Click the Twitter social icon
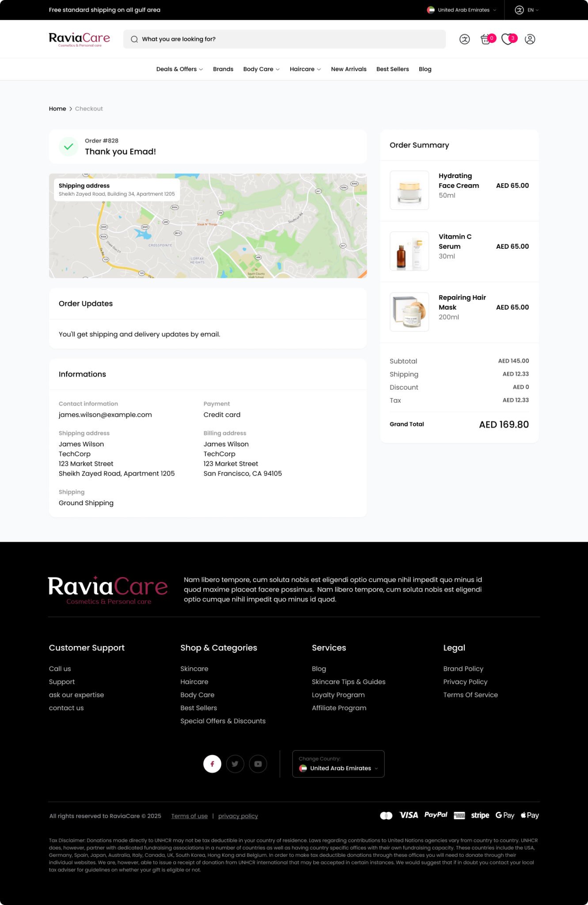This screenshot has width=588, height=905. click(235, 764)
